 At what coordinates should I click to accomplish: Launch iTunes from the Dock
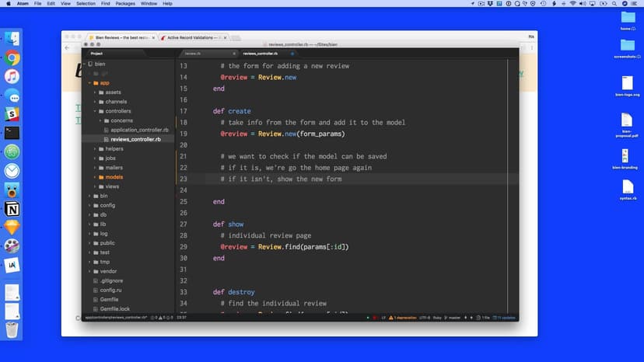pos(12,77)
